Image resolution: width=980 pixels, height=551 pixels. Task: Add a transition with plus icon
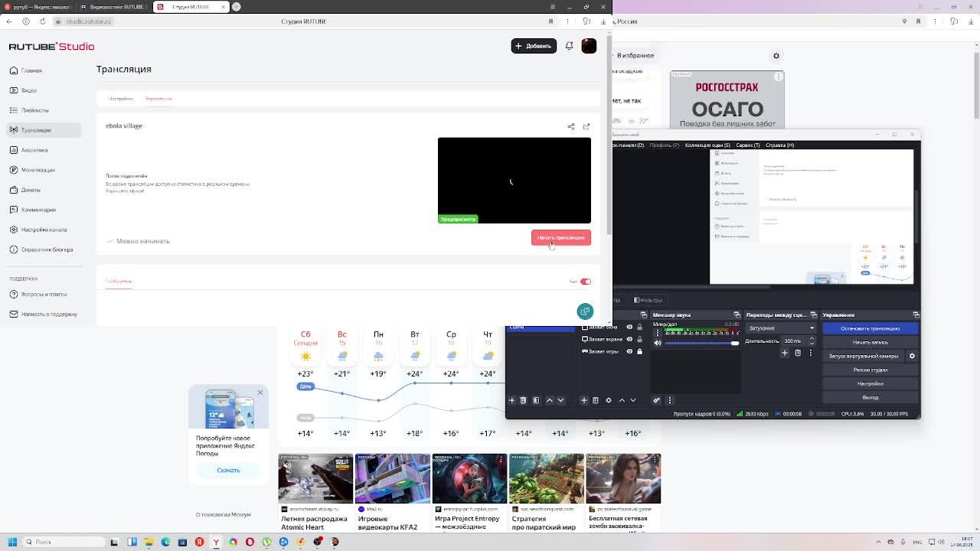pyautogui.click(x=785, y=353)
